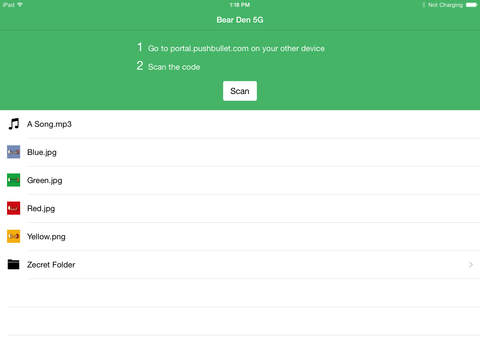Viewport: 480px width, 360px height.
Task: Click the portal.pushbullet.com instruction text
Action: pos(236,49)
